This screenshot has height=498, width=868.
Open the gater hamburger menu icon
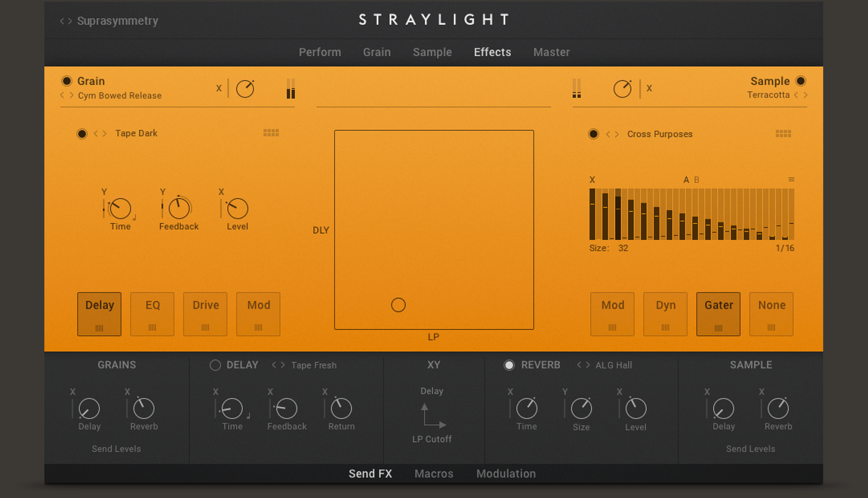tap(791, 180)
